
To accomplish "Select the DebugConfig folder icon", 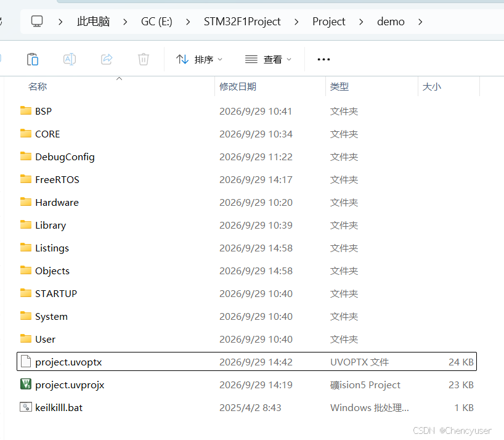I will pos(26,157).
